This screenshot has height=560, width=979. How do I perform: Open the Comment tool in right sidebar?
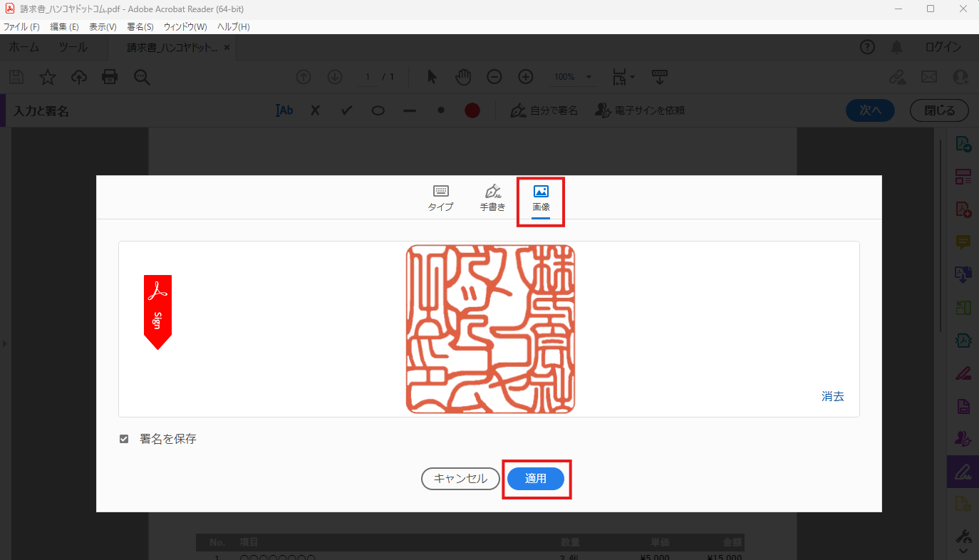(x=963, y=242)
